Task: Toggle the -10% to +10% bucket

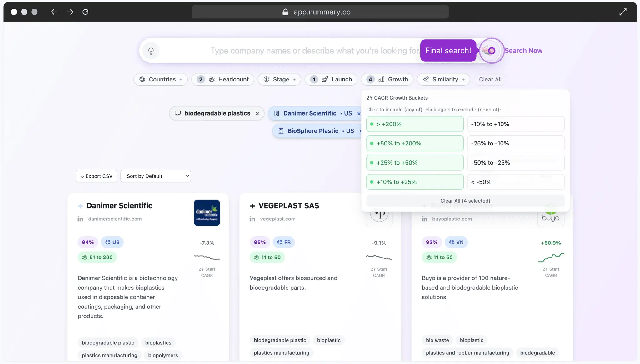Action: click(516, 124)
